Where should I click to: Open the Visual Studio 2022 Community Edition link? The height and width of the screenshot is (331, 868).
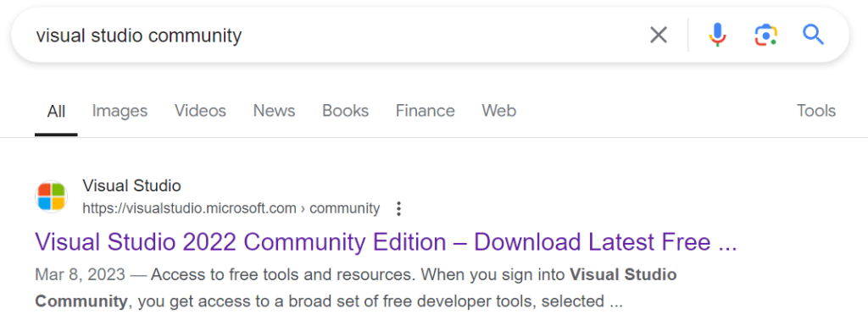(x=386, y=243)
